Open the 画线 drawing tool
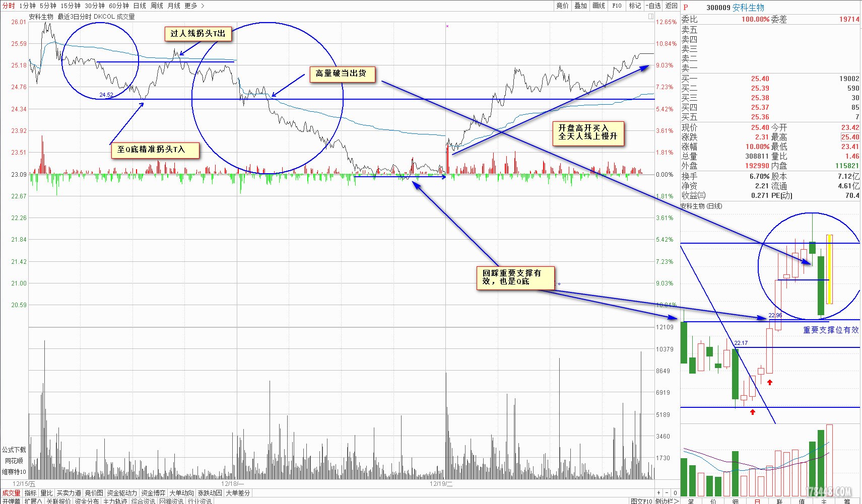This screenshot has height=504, width=862. [599, 6]
